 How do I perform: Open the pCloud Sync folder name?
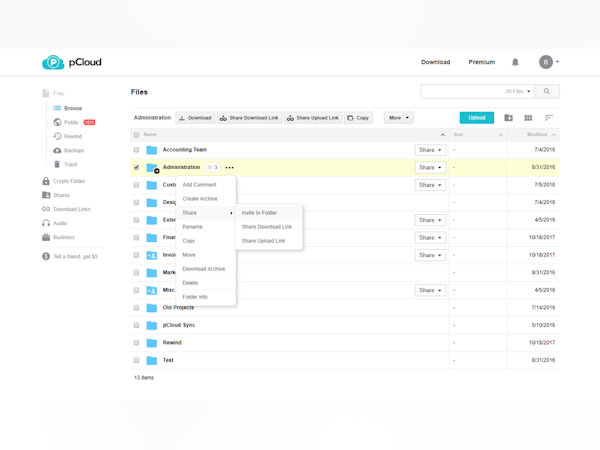[x=179, y=325]
